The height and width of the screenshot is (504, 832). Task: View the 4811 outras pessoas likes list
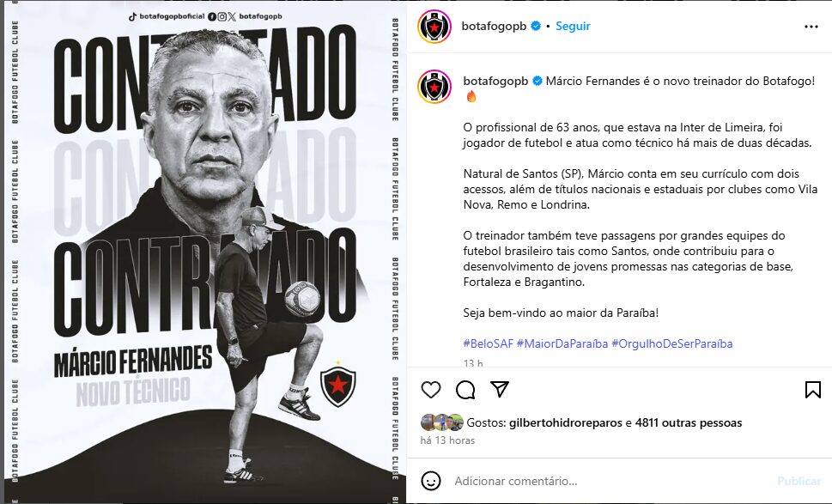[x=689, y=422]
